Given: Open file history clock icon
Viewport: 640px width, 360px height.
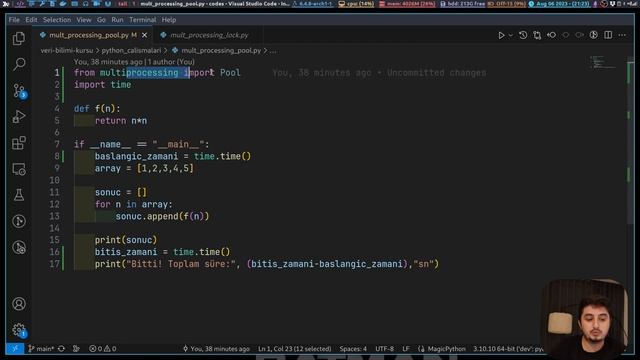Looking at the screenshot, I should [523, 35].
